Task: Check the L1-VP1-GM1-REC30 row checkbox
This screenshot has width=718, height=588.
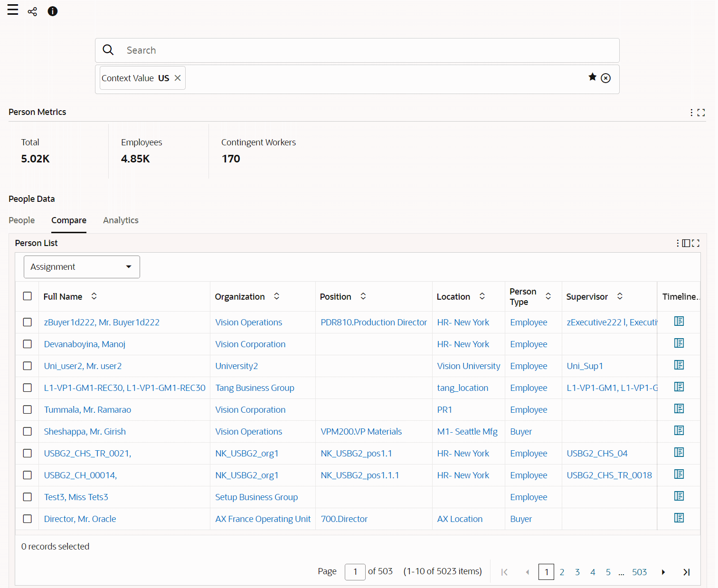Action: (x=28, y=388)
